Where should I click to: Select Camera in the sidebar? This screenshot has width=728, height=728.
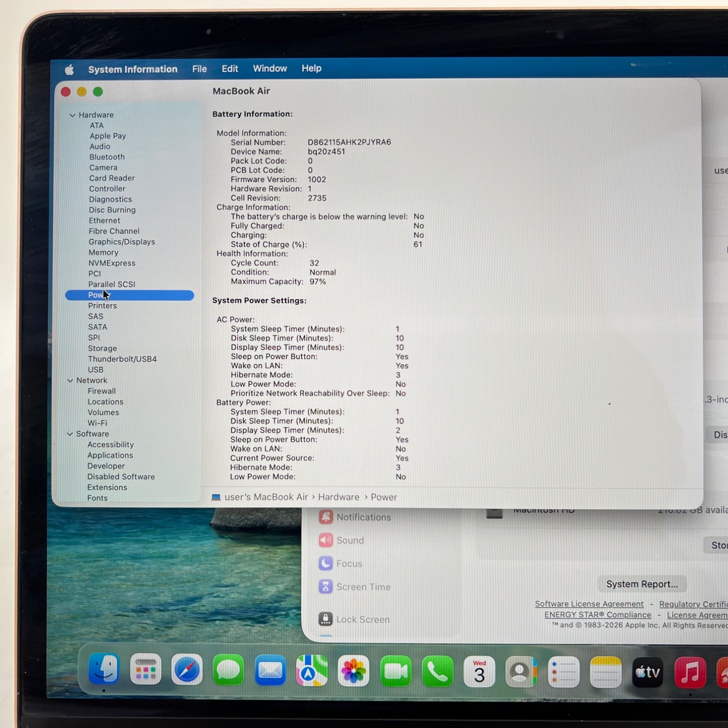(103, 167)
